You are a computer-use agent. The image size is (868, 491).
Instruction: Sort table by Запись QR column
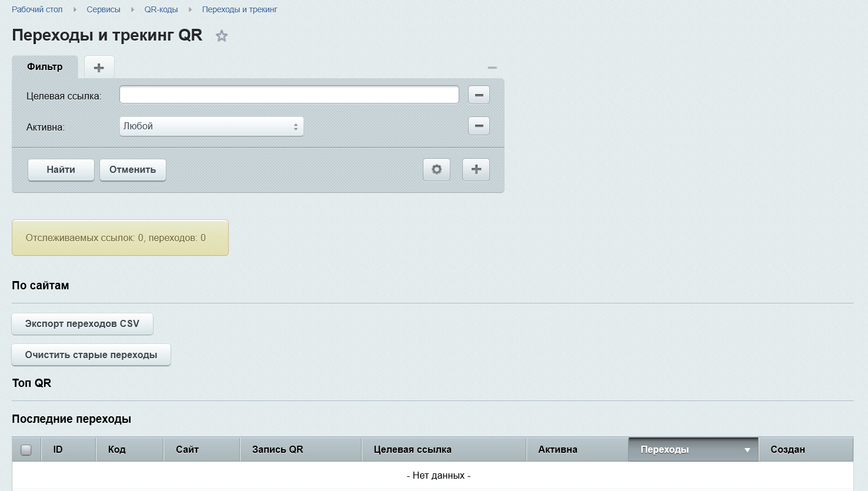(x=301, y=450)
